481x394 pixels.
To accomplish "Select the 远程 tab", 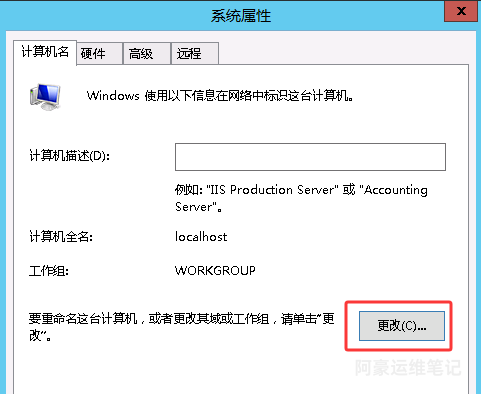I will coord(195,53).
